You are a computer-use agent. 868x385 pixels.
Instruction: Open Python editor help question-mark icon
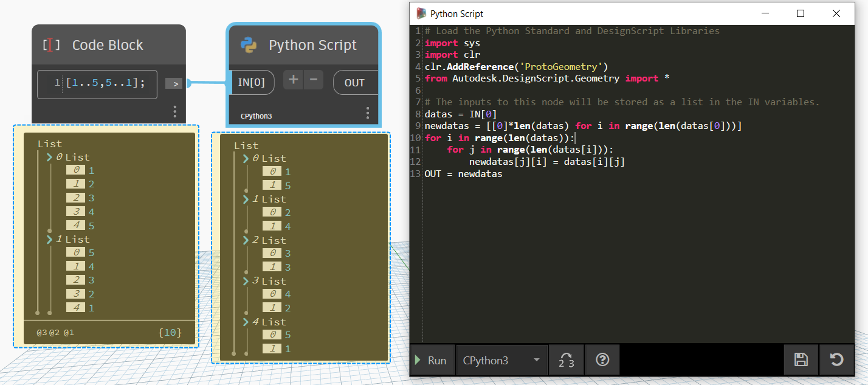[x=602, y=360]
